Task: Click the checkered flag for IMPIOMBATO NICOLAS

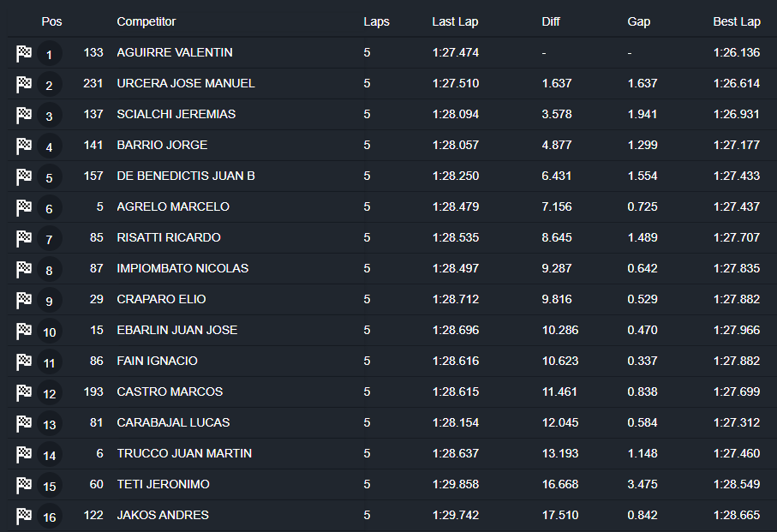Action: point(24,269)
